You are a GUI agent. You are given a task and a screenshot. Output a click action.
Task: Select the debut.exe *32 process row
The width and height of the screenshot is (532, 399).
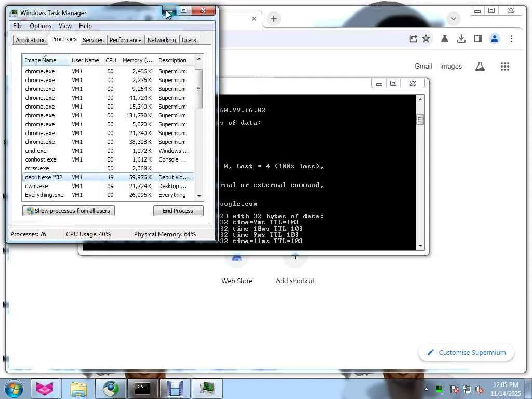(x=108, y=177)
